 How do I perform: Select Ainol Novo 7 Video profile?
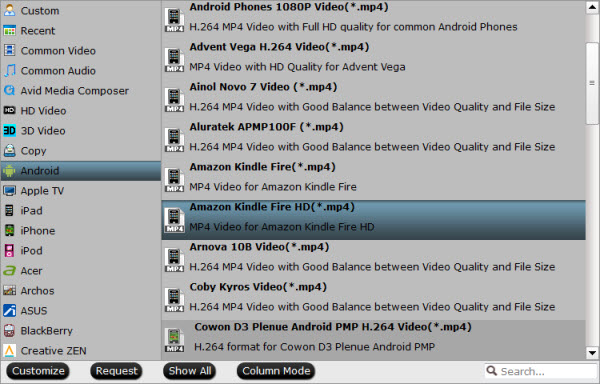click(373, 100)
